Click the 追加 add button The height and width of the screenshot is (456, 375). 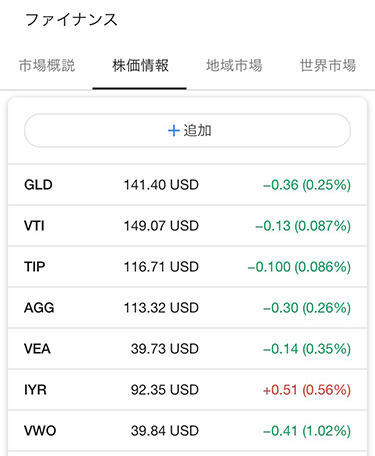[187, 130]
